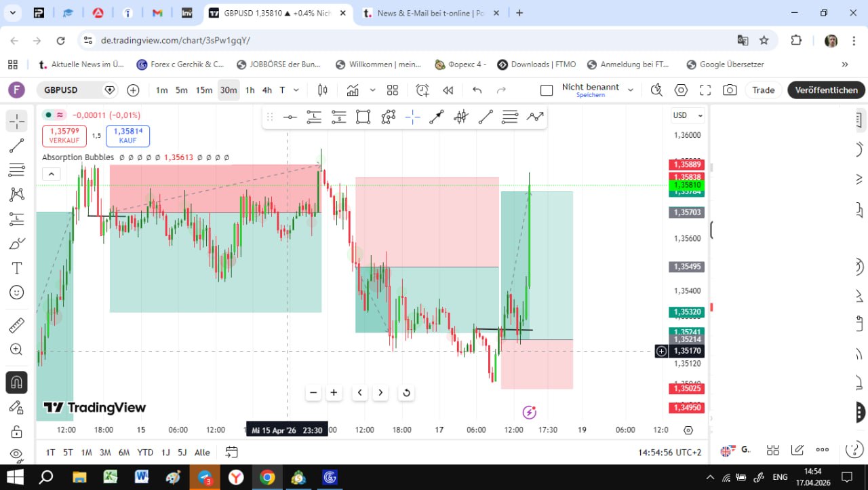Open the user profile avatar menu
Viewport: 868px width, 490px height.
click(x=16, y=90)
